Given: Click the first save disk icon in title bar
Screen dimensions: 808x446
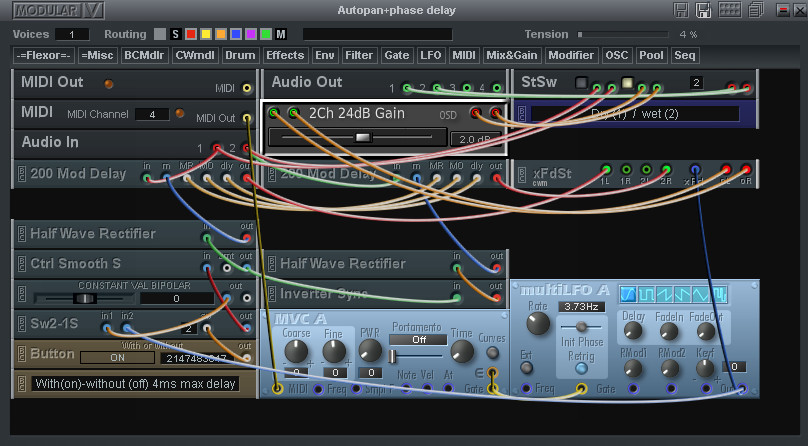Looking at the screenshot, I should pyautogui.click(x=680, y=10).
